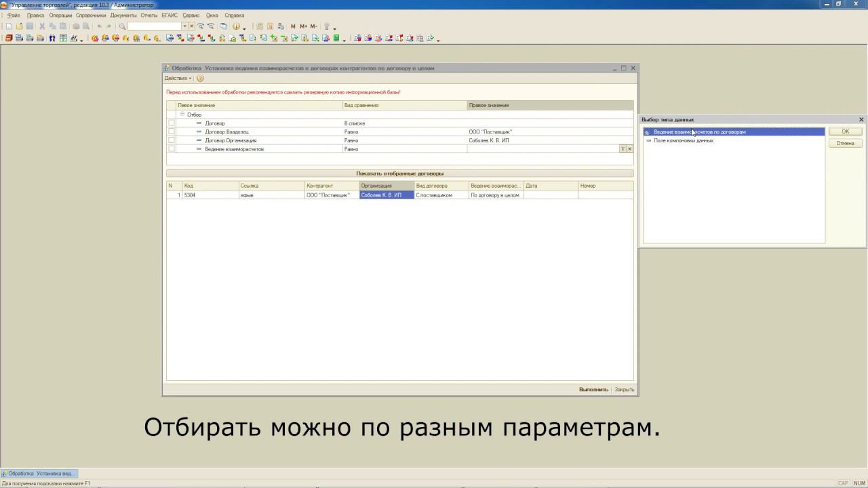The height and width of the screenshot is (488, 868).
Task: Click the Find previous icon
Action: point(211,26)
